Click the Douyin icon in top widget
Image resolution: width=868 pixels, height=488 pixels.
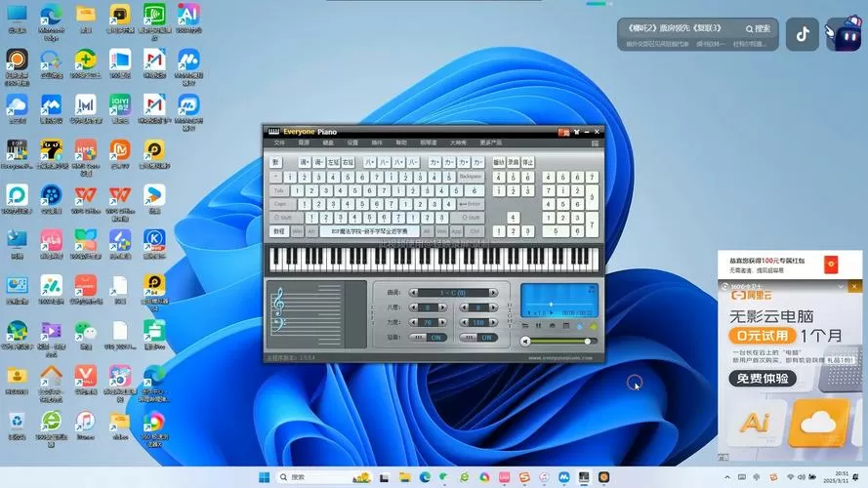(803, 34)
